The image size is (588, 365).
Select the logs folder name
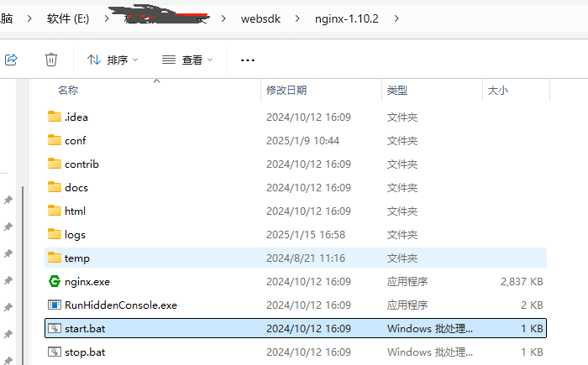pyautogui.click(x=75, y=235)
